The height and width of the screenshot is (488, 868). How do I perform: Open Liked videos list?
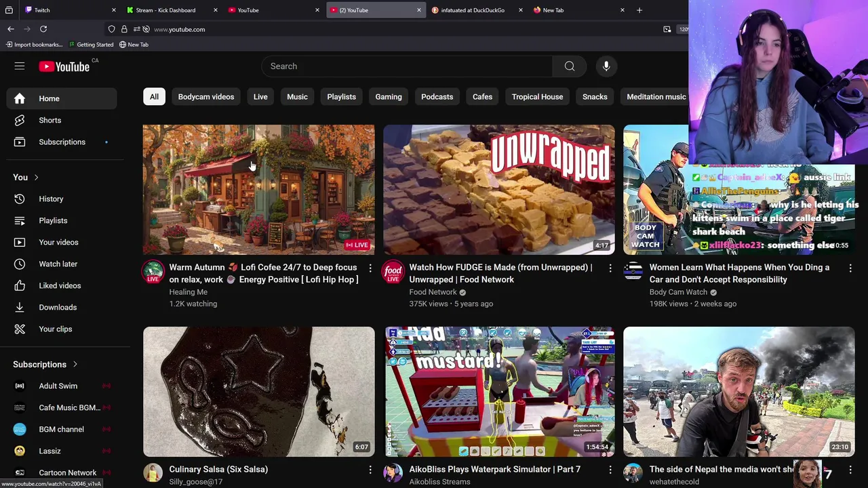point(62,285)
